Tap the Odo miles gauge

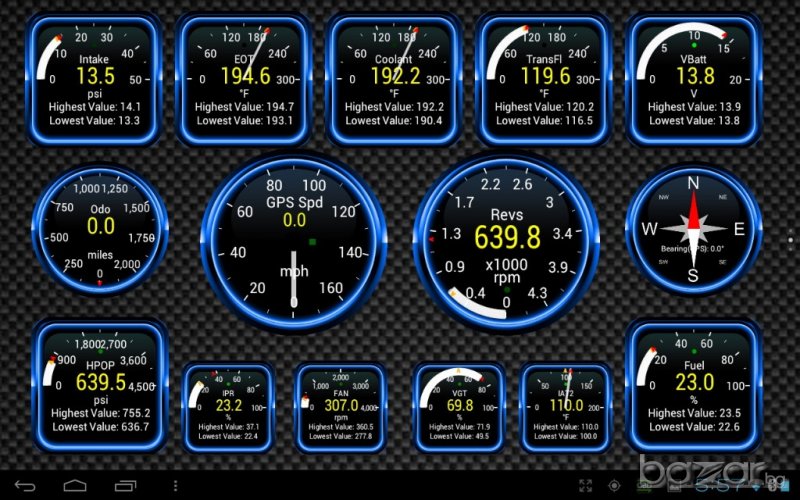tap(100, 228)
